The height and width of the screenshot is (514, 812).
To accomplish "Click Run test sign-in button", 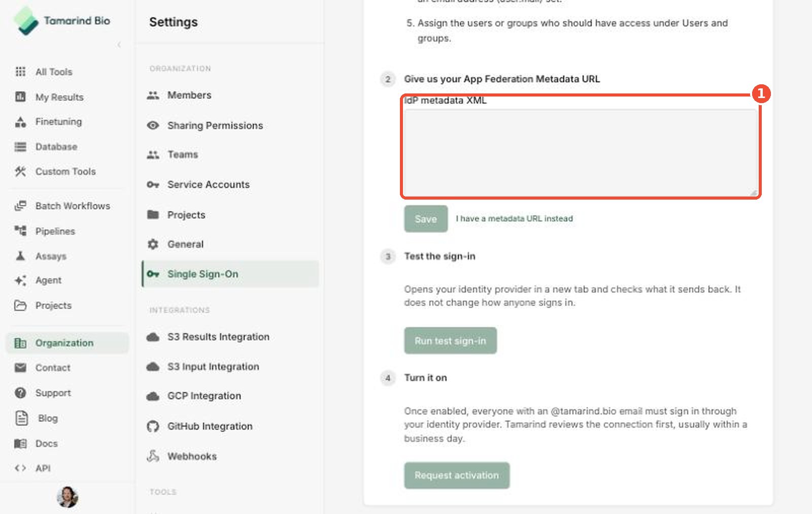I will 450,341.
